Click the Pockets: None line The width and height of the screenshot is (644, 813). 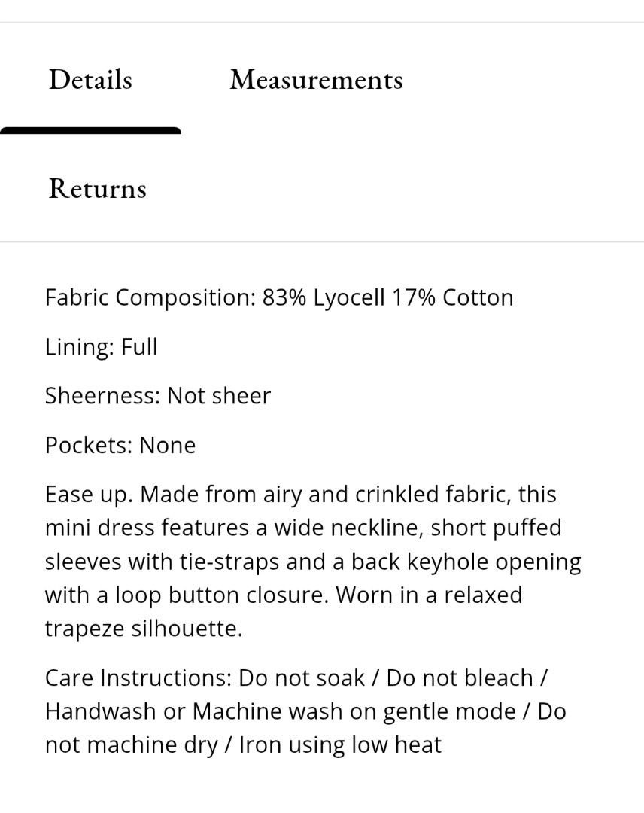click(x=120, y=446)
